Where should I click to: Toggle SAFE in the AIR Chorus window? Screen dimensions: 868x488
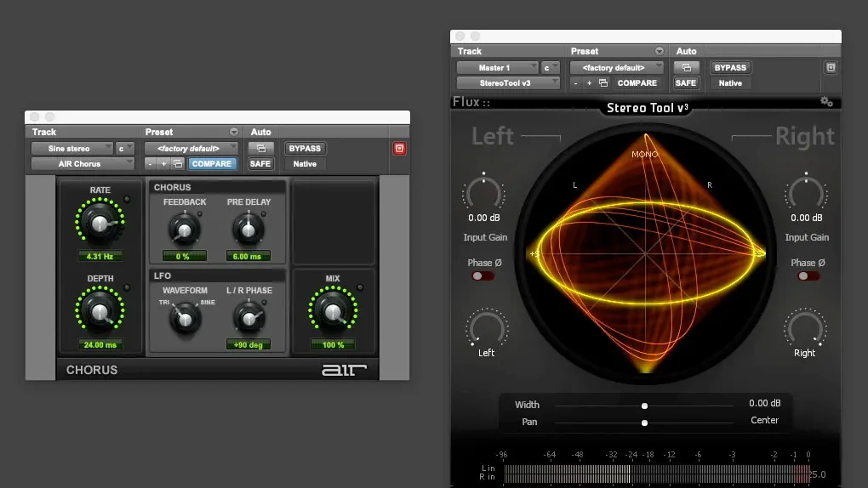pos(260,164)
